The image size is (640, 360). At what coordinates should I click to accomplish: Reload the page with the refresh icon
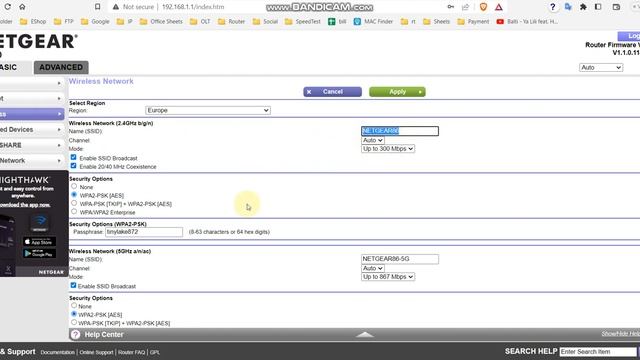tap(7, 7)
